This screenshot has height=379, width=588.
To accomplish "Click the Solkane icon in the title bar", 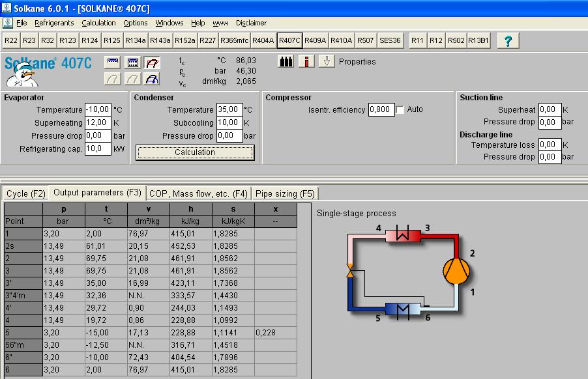I will tap(7, 8).
